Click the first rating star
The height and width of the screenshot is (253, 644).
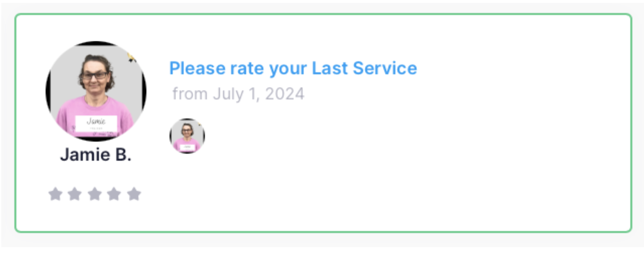(55, 194)
